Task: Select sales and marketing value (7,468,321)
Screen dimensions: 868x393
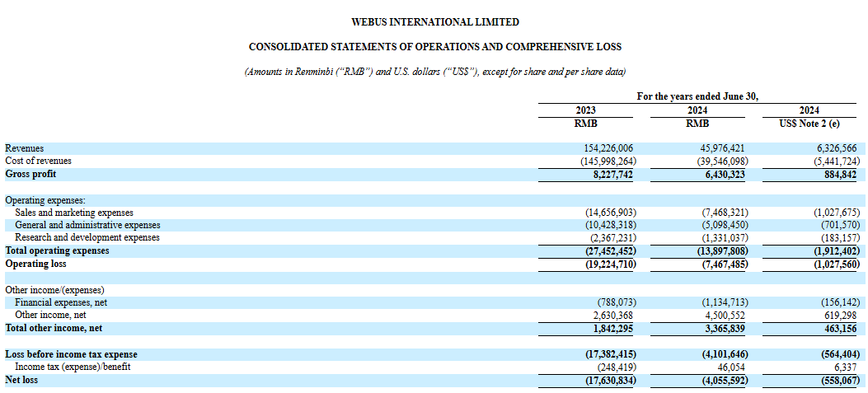Action: click(725, 213)
